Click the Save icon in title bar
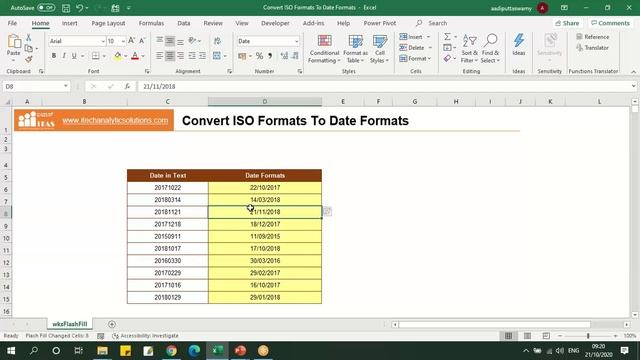 [x=66, y=7]
